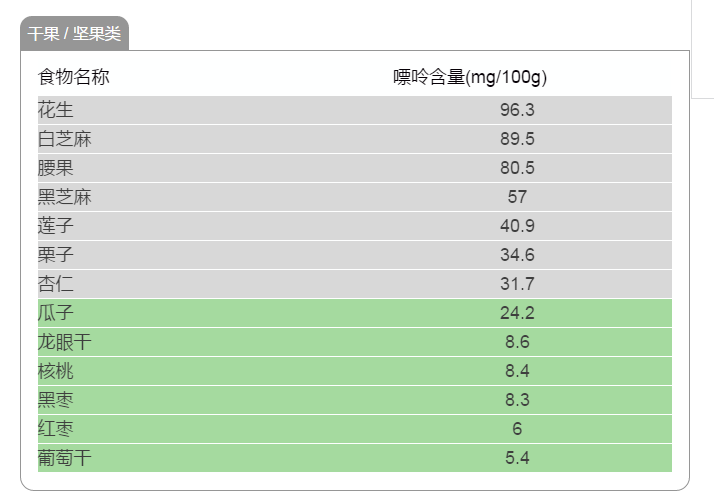The height and width of the screenshot is (502, 714).
Task: Click the 嘌呤含量(mg/100g) column header
Action: coord(470,77)
